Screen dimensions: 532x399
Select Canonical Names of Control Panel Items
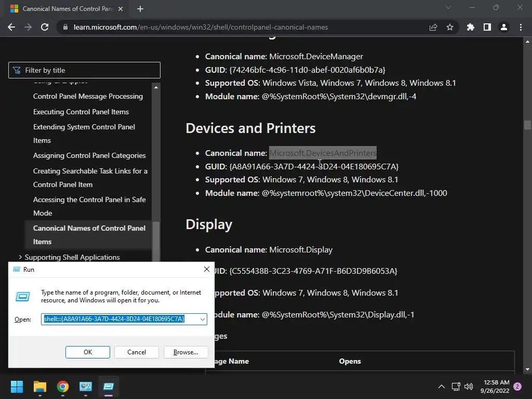[x=89, y=235]
